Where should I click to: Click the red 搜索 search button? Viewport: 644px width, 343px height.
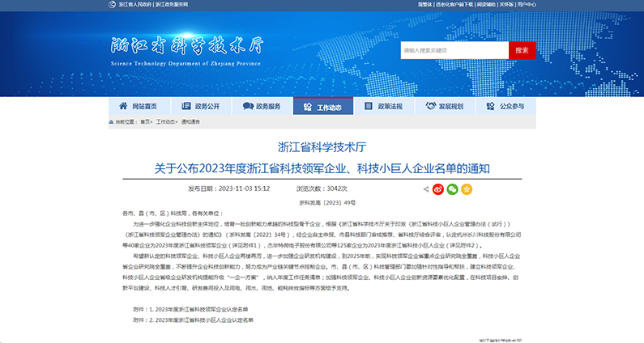click(522, 50)
